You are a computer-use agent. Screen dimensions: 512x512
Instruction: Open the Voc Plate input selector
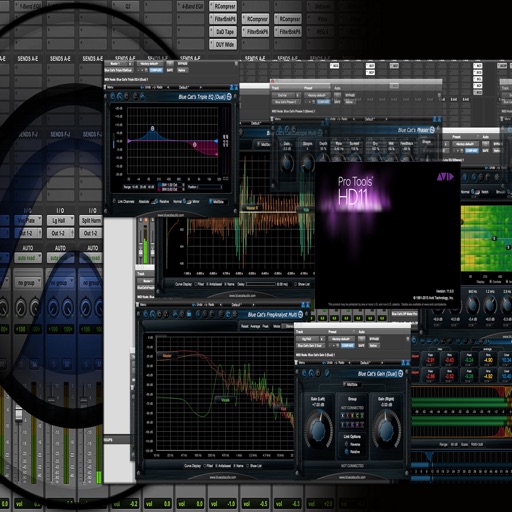click(28, 220)
